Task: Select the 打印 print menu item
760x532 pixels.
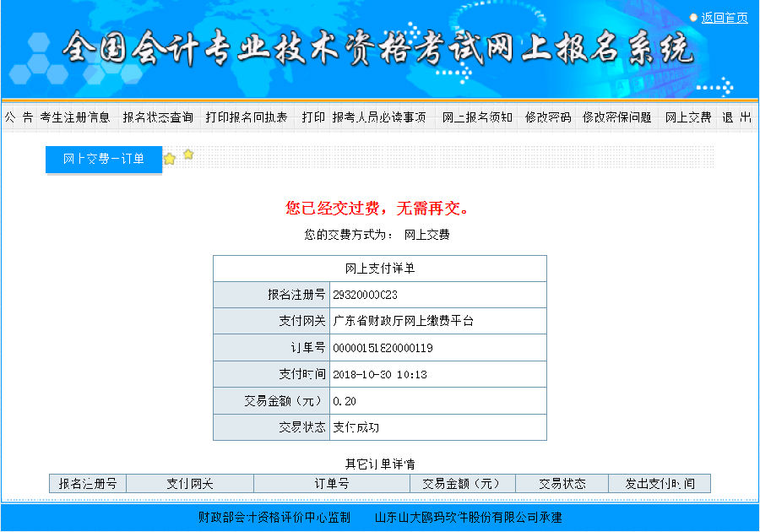Action: click(x=312, y=117)
